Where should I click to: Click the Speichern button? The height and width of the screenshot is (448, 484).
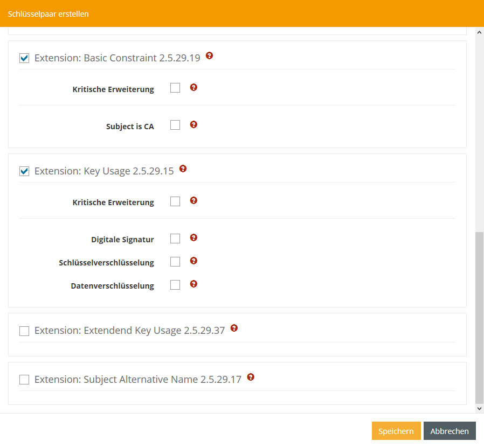pyautogui.click(x=396, y=431)
